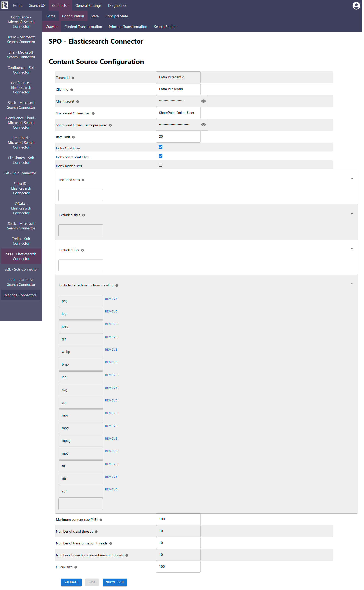The image size is (364, 590).
Task: Click the VALIDATE button
Action: coord(71,582)
